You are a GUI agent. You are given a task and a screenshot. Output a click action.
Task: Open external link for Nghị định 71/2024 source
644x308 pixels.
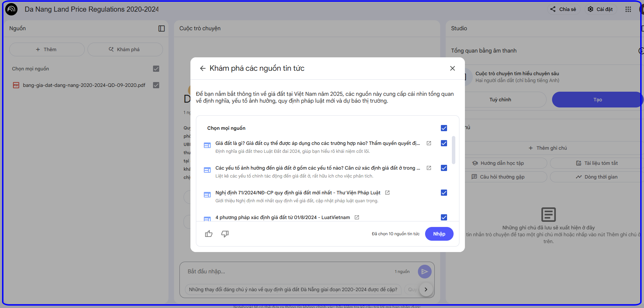tap(387, 193)
